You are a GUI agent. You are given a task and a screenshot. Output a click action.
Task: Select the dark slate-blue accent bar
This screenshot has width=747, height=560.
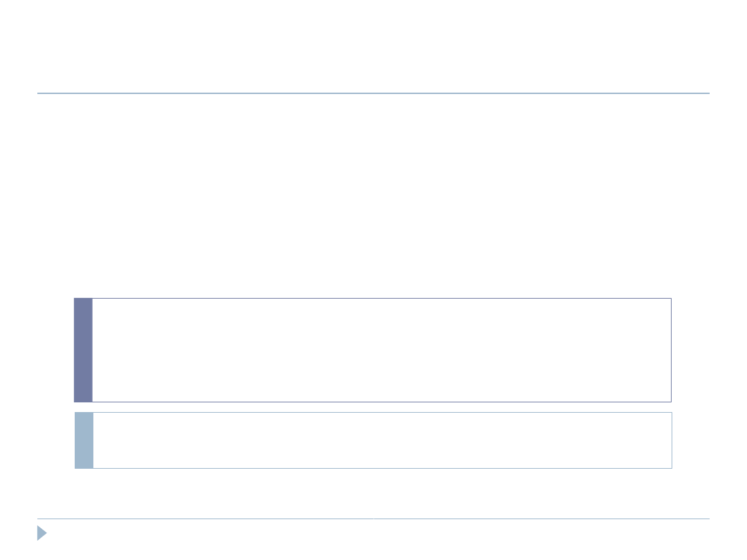click(x=83, y=350)
